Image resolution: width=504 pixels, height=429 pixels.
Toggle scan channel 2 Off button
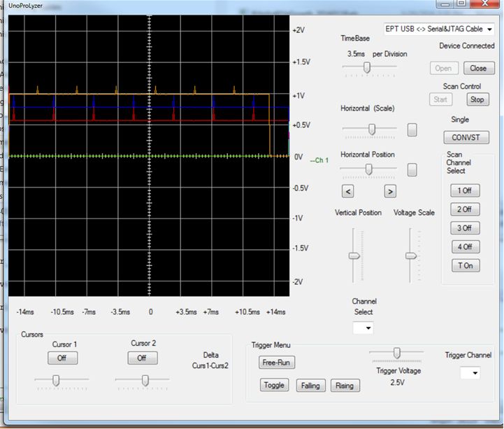click(465, 209)
